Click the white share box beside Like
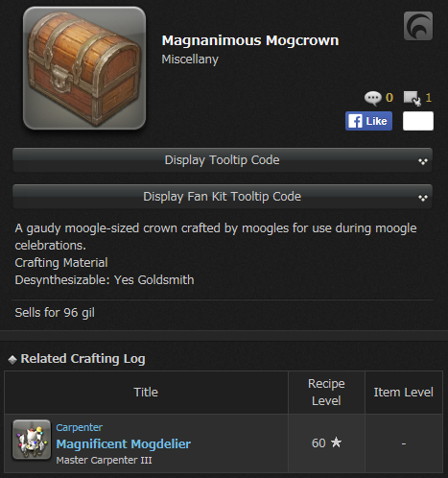The image size is (448, 478). coord(418,121)
